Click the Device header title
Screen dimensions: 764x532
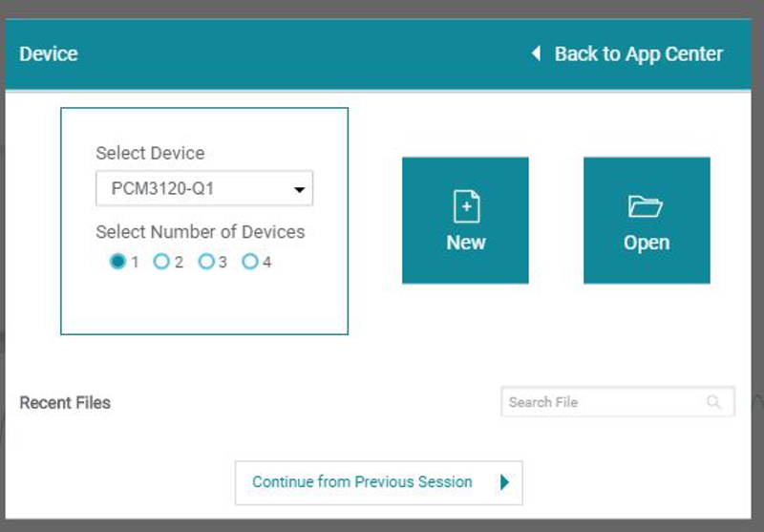[x=49, y=54]
